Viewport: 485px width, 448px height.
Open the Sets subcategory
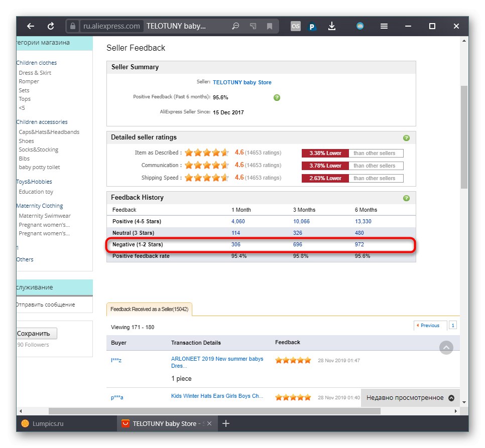coord(24,90)
